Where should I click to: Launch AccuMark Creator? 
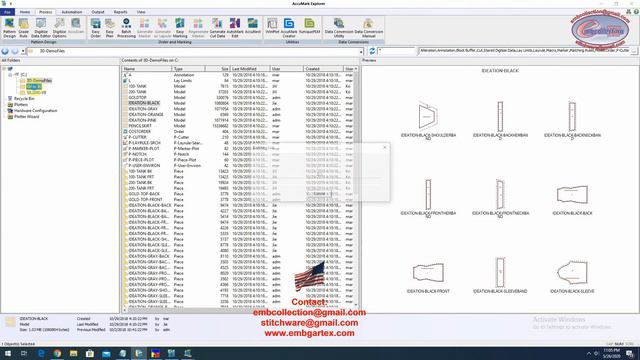tap(289, 28)
